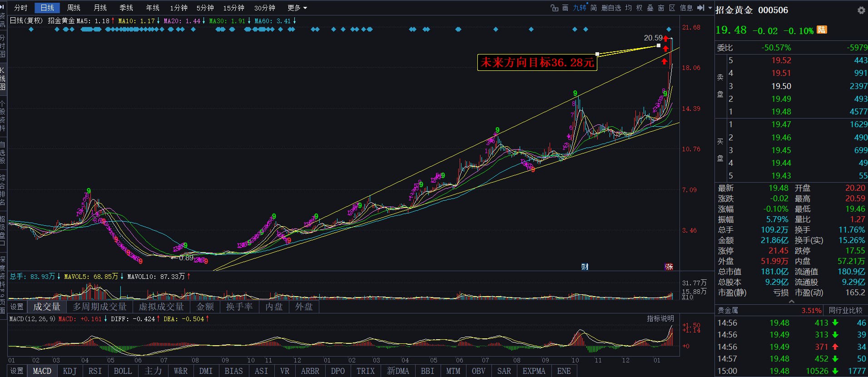Select the 金额 tab

click(205, 307)
